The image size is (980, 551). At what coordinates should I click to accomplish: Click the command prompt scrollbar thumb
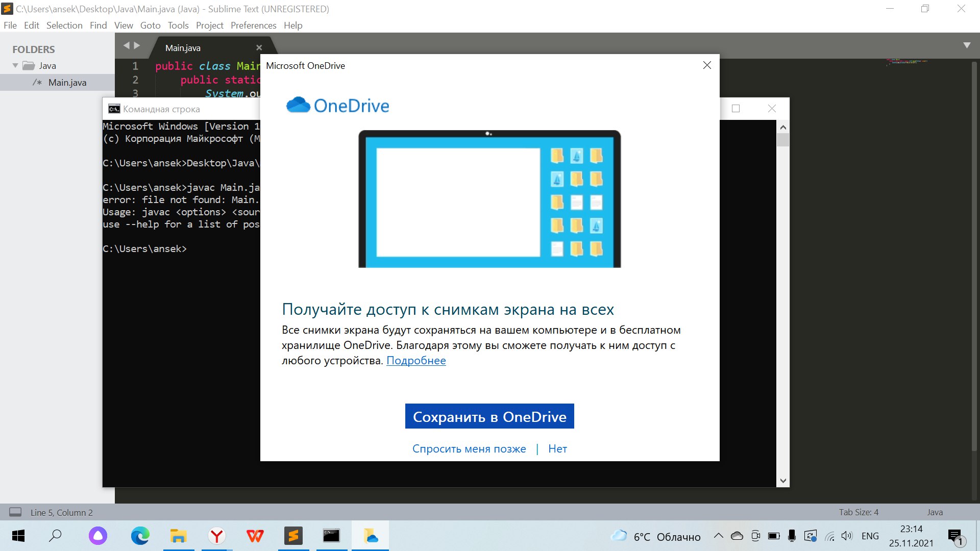(x=783, y=140)
